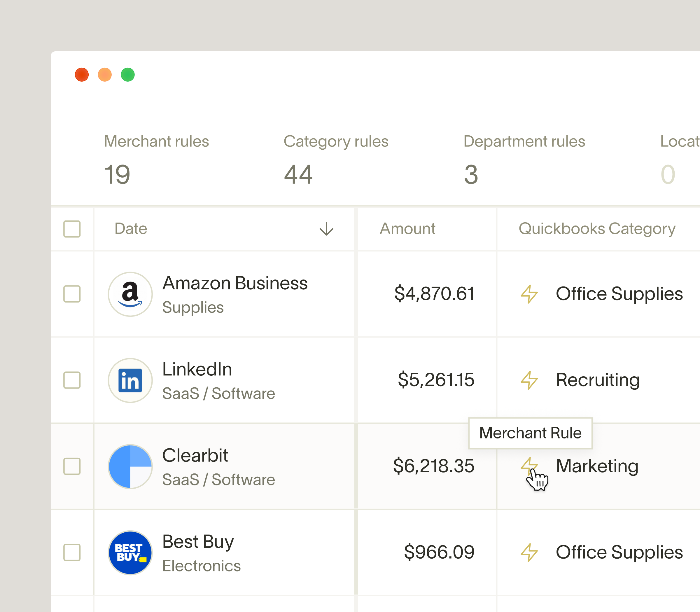Click the Department rules count of 3
This screenshot has width=700, height=612.
pyautogui.click(x=524, y=158)
